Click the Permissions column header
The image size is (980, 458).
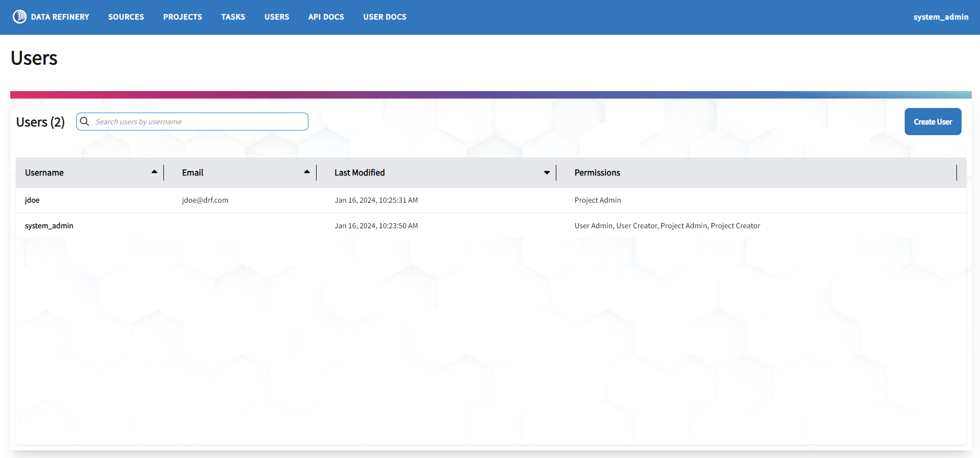coord(597,172)
